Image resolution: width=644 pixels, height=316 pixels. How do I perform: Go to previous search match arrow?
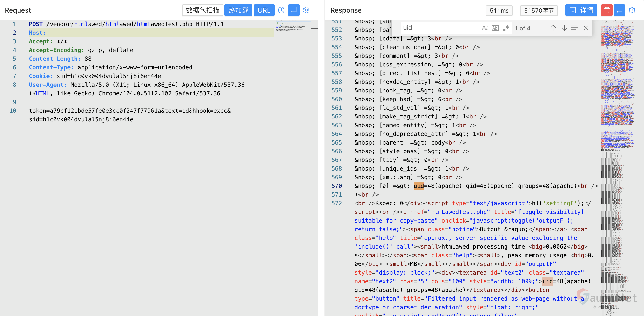[x=553, y=28]
